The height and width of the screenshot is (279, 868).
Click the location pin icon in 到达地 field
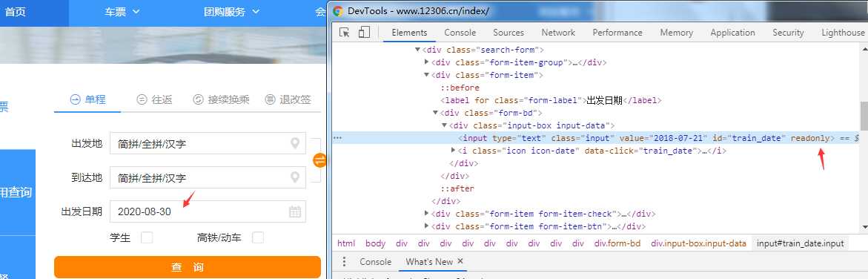point(295,177)
